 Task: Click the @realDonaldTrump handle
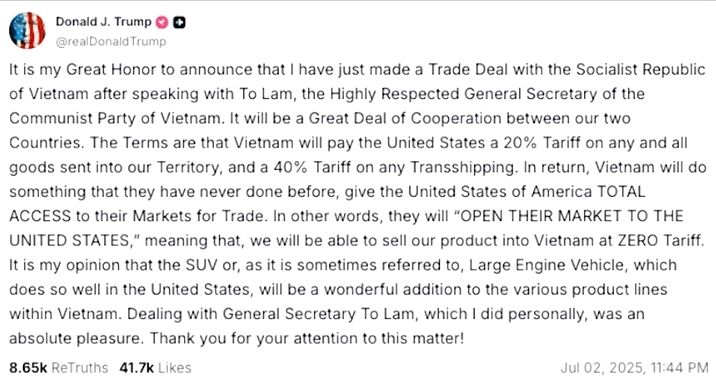click(x=111, y=42)
